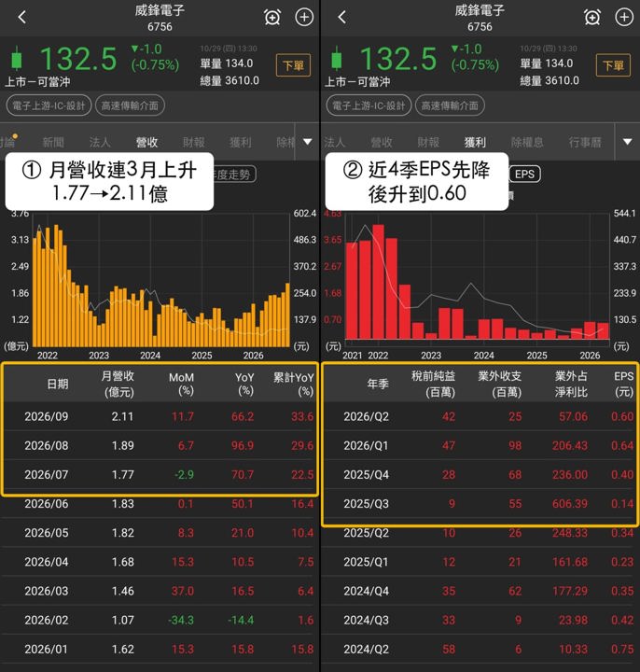640x672 pixels.
Task: Select the 2024/Q4 earnings row
Action: tap(480, 591)
